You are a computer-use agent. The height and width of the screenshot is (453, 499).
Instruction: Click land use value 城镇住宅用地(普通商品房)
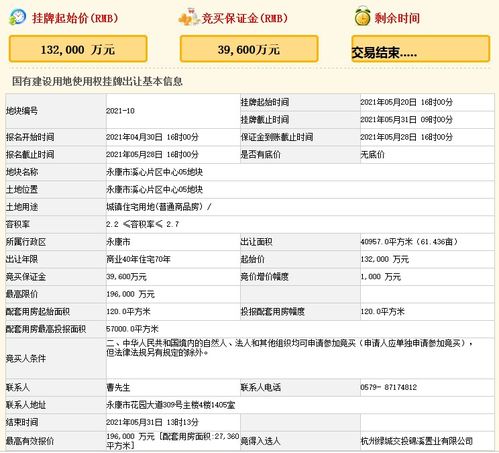[x=159, y=207]
